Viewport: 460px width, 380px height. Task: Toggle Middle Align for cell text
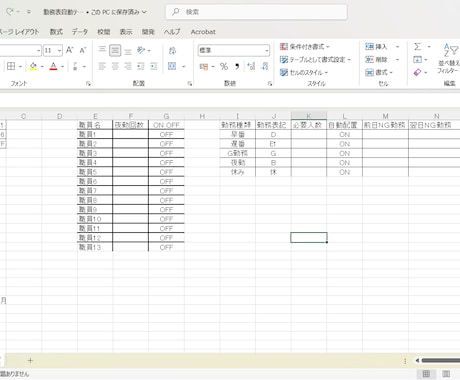(x=115, y=50)
